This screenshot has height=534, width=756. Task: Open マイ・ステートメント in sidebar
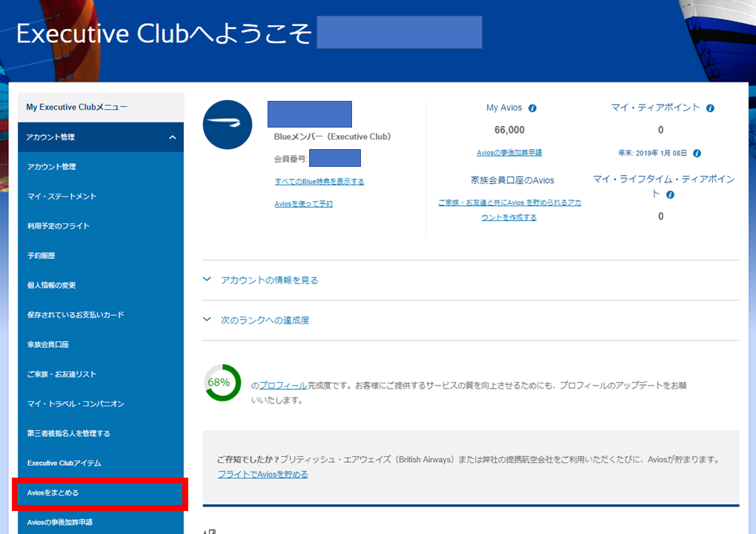[x=101, y=197]
